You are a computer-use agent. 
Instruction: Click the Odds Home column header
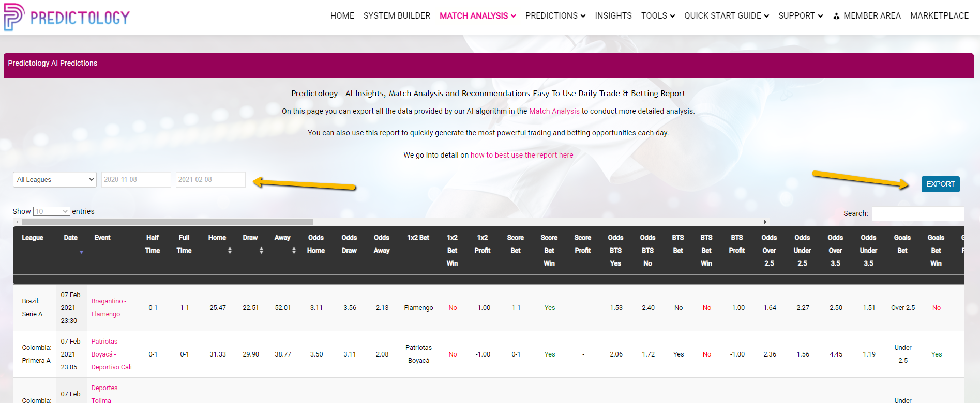click(316, 244)
